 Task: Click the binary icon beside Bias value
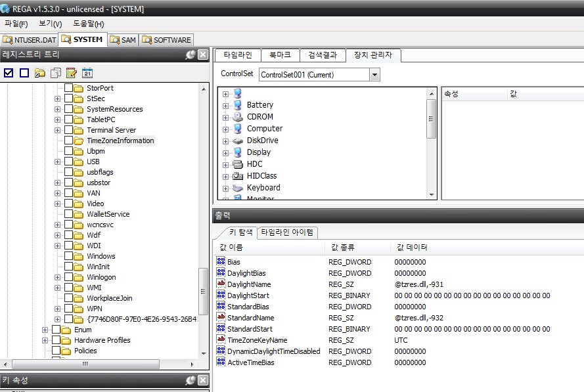pyautogui.click(x=221, y=261)
